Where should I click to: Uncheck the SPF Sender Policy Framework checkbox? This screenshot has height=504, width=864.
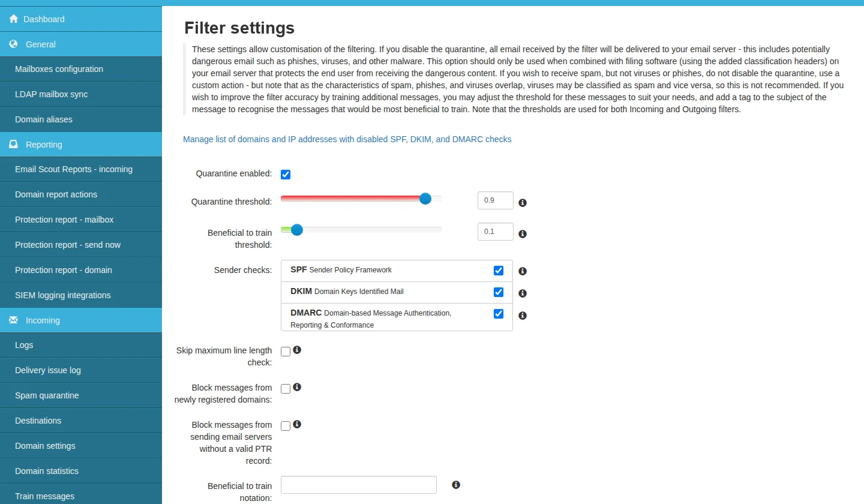[x=499, y=271]
